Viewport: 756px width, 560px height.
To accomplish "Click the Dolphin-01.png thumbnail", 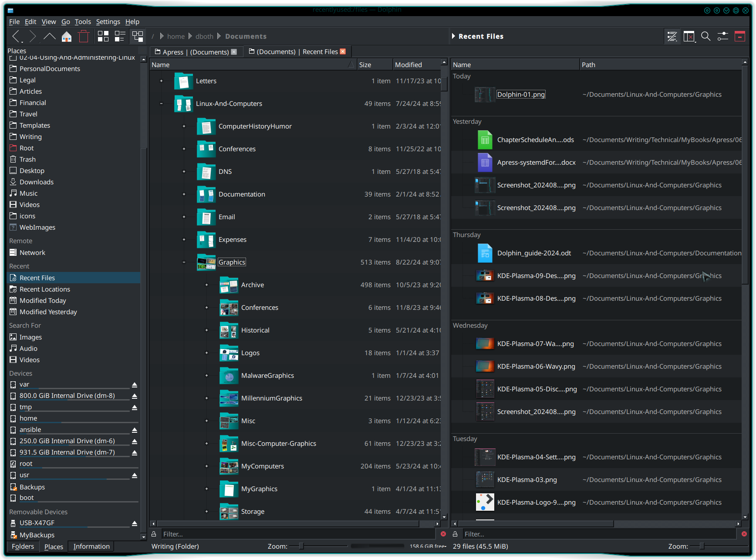I will tap(485, 95).
